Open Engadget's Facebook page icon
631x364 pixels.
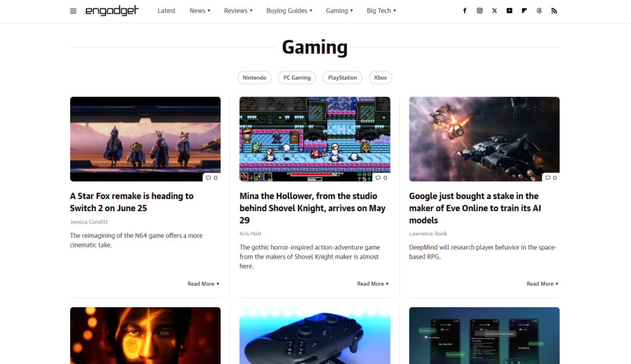pos(465,11)
